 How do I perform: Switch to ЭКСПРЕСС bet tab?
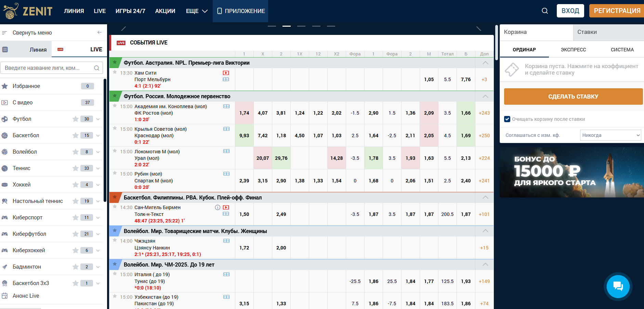point(573,50)
